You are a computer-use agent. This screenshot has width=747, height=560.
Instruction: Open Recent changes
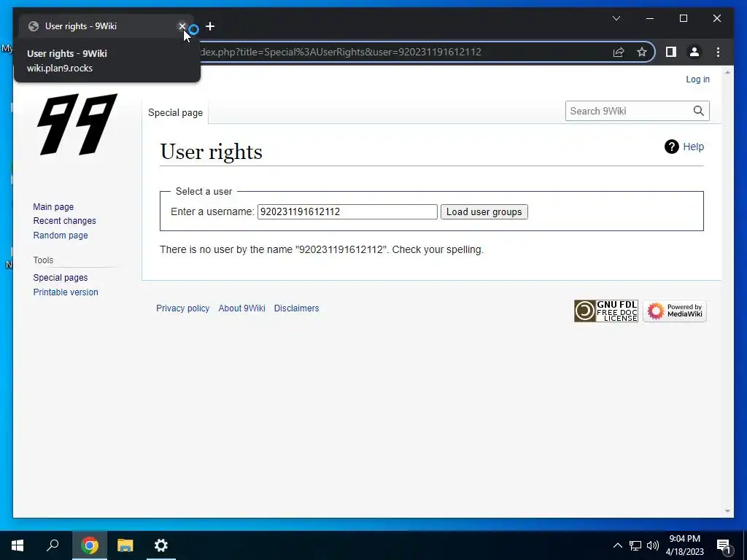click(x=64, y=221)
